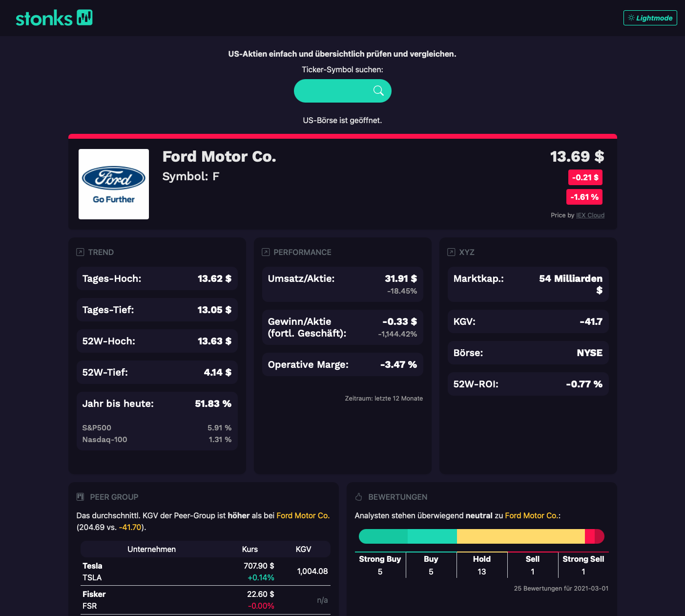The image size is (685, 616).
Task: Click the Gewinn/Aktie row
Action: click(343, 327)
